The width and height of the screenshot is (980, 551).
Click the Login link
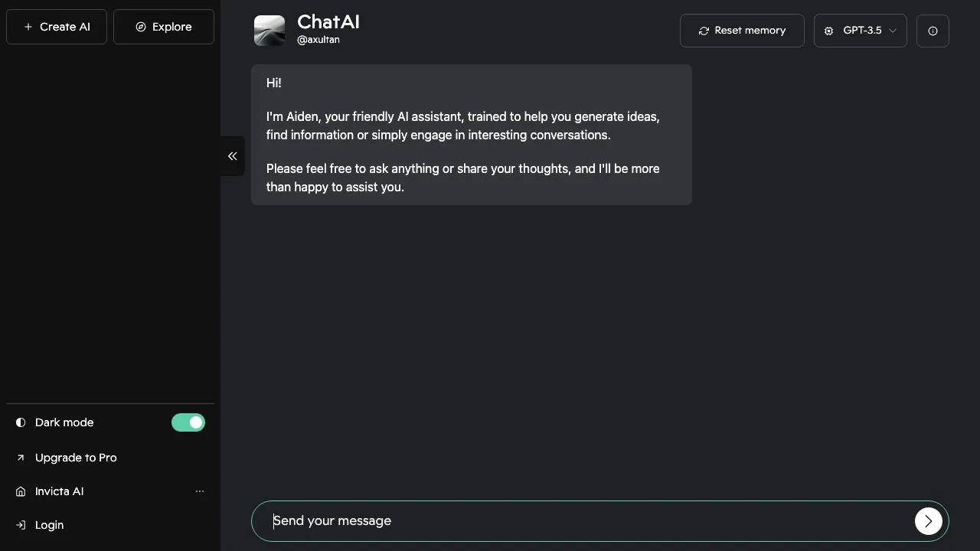tap(49, 525)
